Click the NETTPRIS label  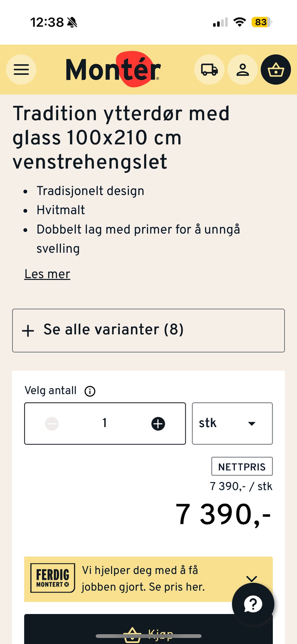point(242,466)
